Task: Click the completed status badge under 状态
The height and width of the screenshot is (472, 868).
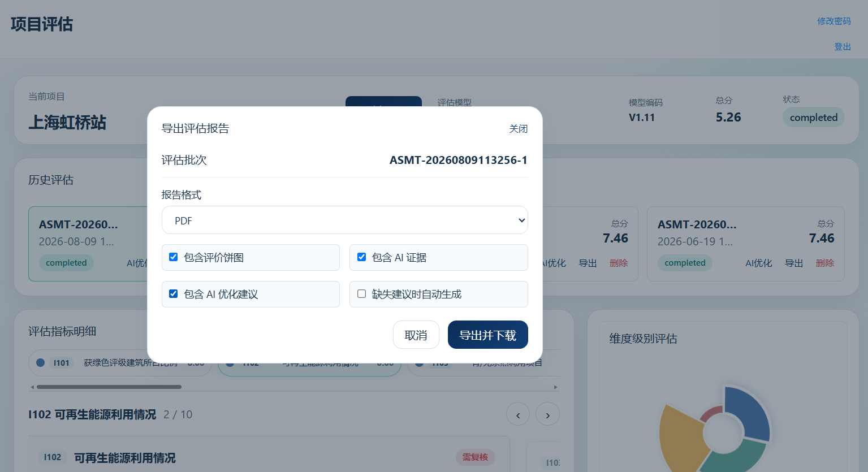Action: point(814,118)
